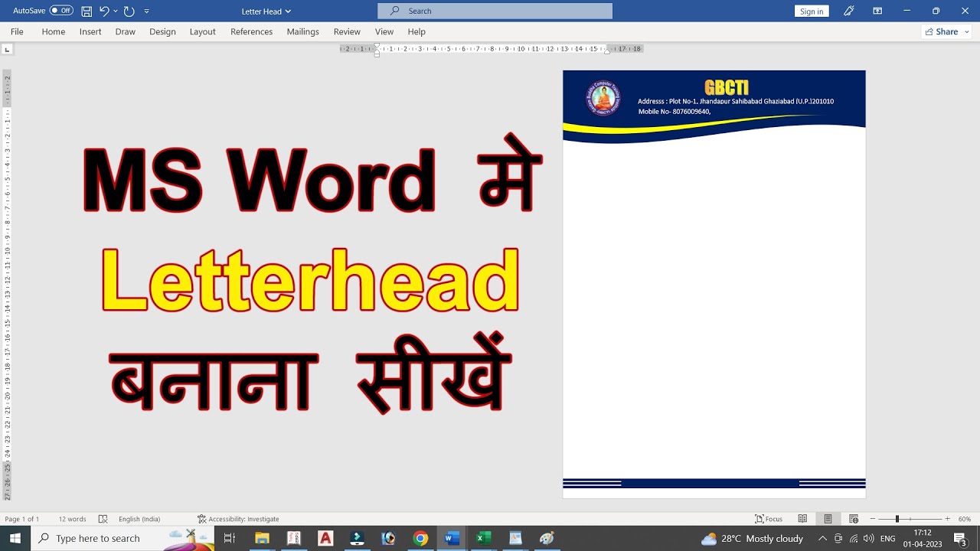Click English (India) language indicator

click(x=139, y=519)
